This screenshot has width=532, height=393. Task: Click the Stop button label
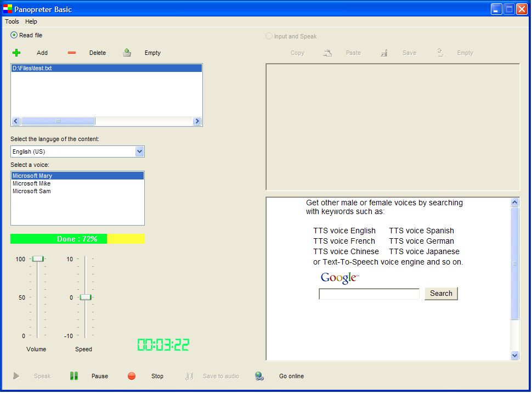tap(157, 376)
